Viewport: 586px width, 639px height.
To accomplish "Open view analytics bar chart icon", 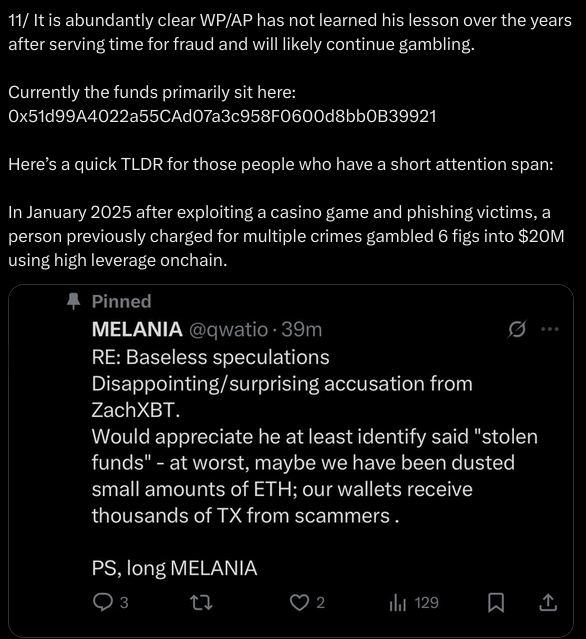I will point(398,602).
